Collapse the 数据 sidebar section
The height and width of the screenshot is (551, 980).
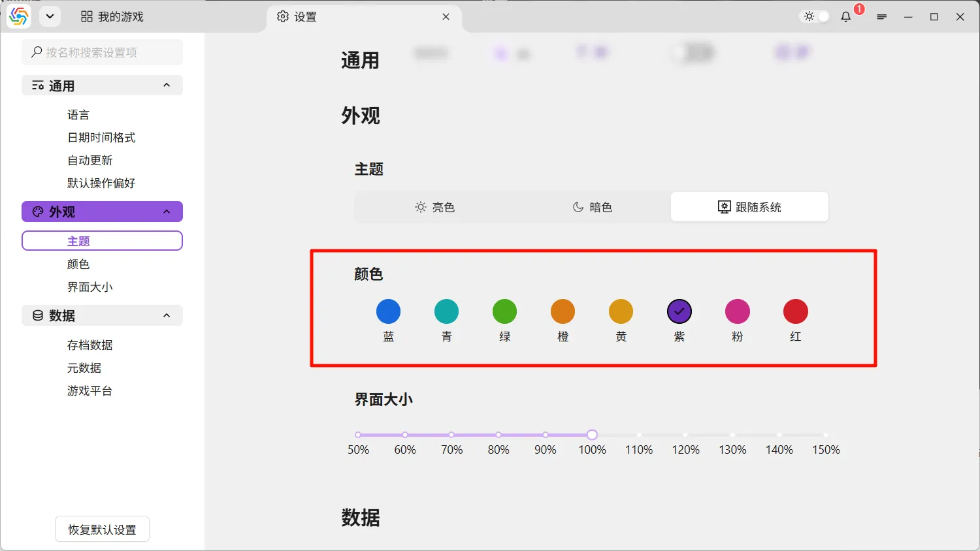pyautogui.click(x=167, y=316)
